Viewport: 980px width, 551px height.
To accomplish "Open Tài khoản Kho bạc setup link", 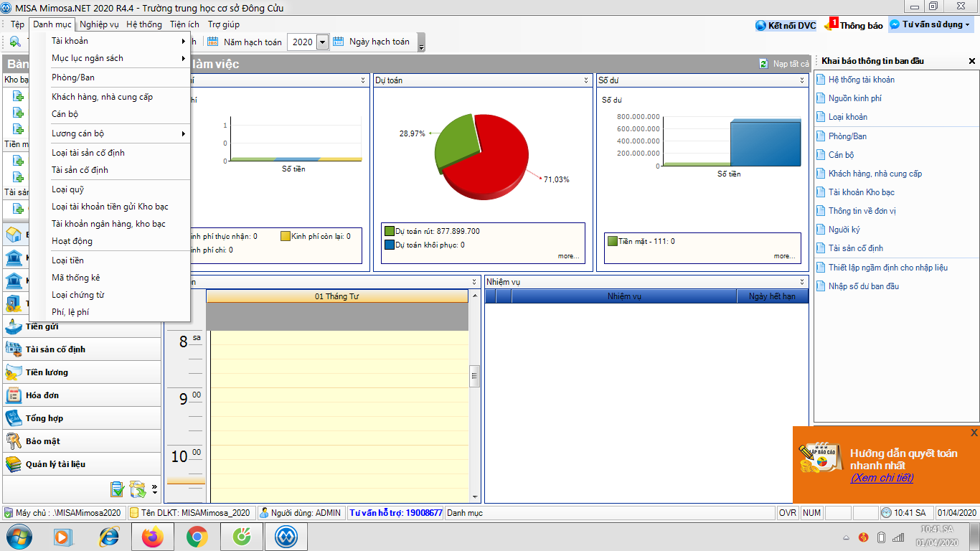I will (861, 192).
